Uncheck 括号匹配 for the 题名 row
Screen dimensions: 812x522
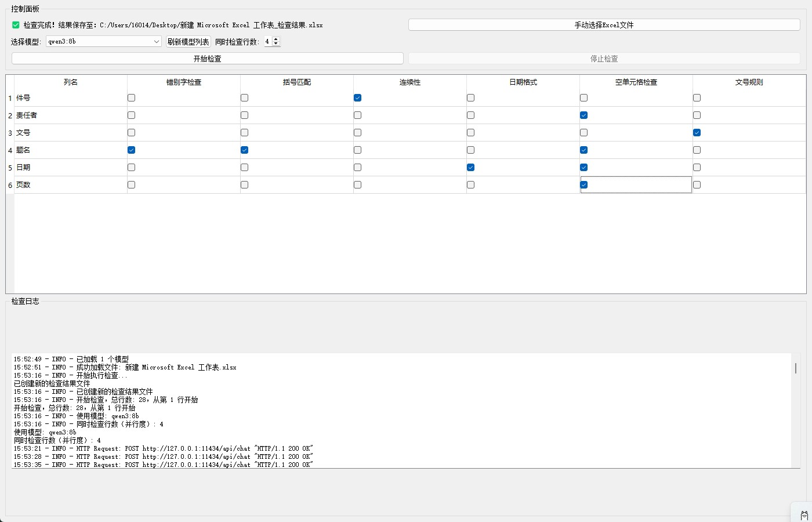[244, 150]
